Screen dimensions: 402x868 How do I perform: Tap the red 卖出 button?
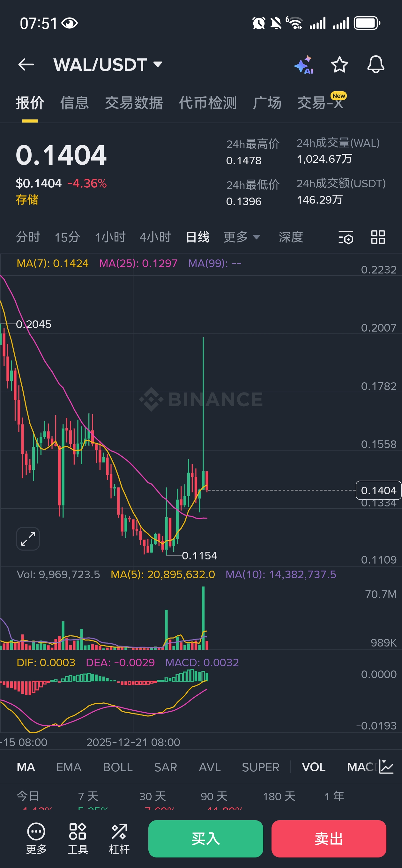tap(329, 839)
